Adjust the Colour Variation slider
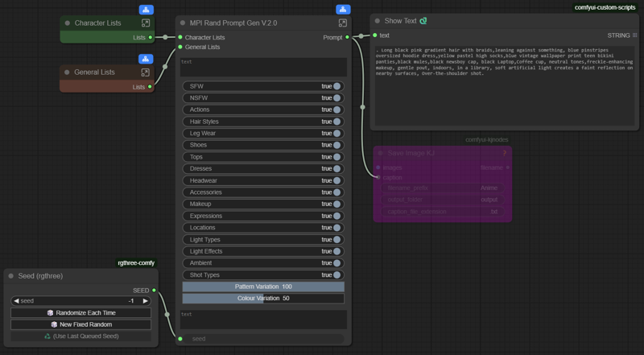 263,299
